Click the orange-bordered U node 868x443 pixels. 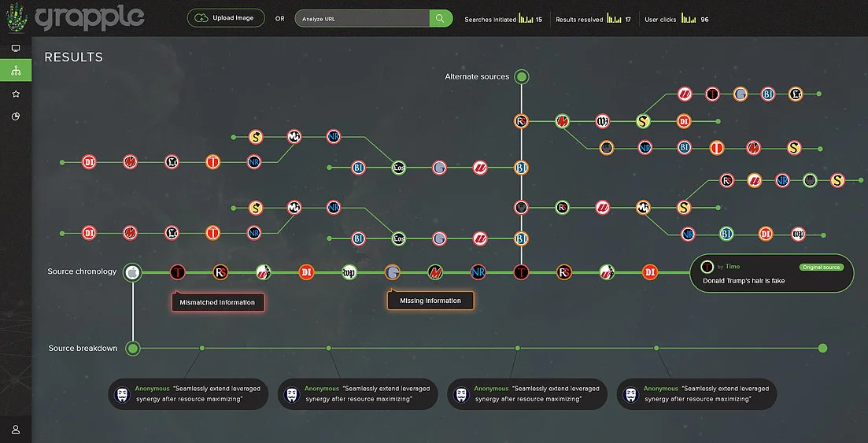point(754,180)
